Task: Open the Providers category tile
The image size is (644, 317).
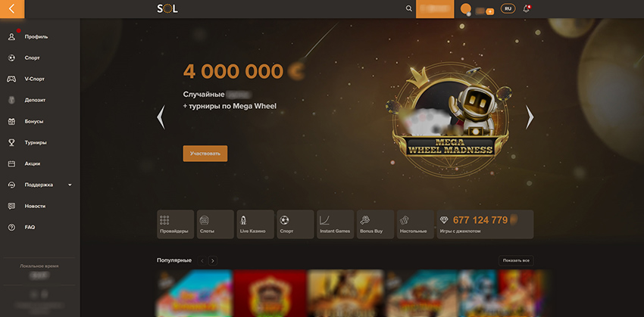Action: pos(175,224)
